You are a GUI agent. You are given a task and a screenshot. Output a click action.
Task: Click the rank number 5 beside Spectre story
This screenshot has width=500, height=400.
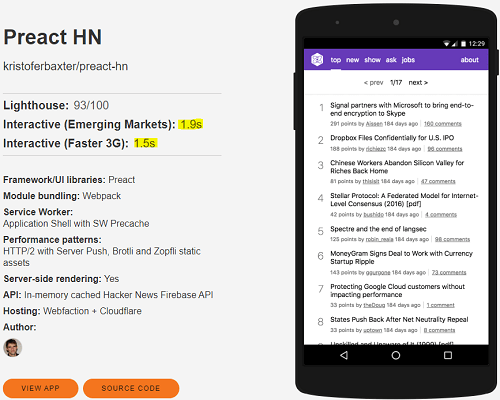coord(321,231)
